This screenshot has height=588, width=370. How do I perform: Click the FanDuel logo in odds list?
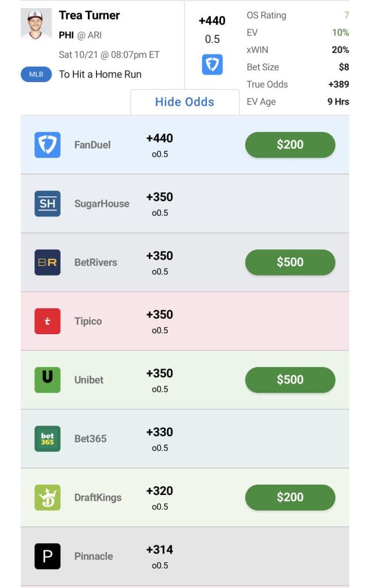click(x=47, y=145)
